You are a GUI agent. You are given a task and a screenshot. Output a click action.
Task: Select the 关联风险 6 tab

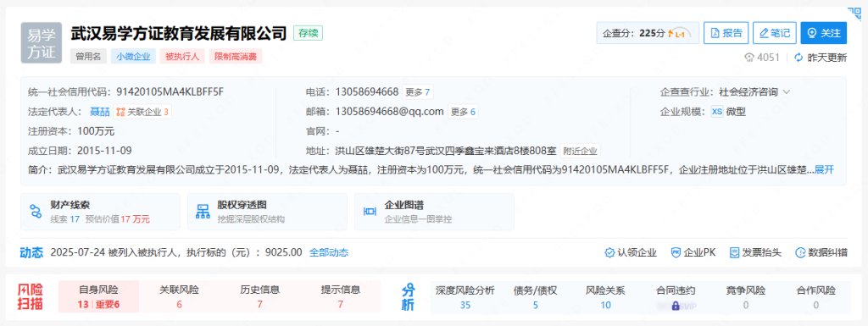(180, 296)
